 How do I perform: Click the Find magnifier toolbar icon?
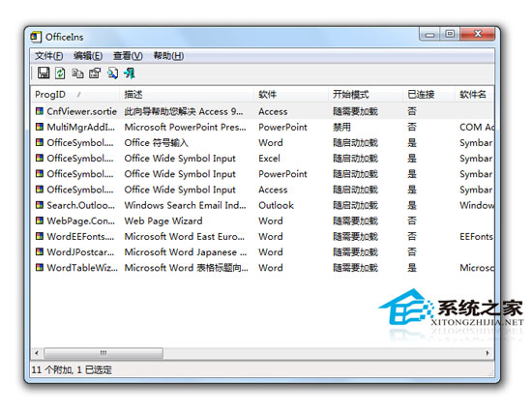pyautogui.click(x=112, y=73)
